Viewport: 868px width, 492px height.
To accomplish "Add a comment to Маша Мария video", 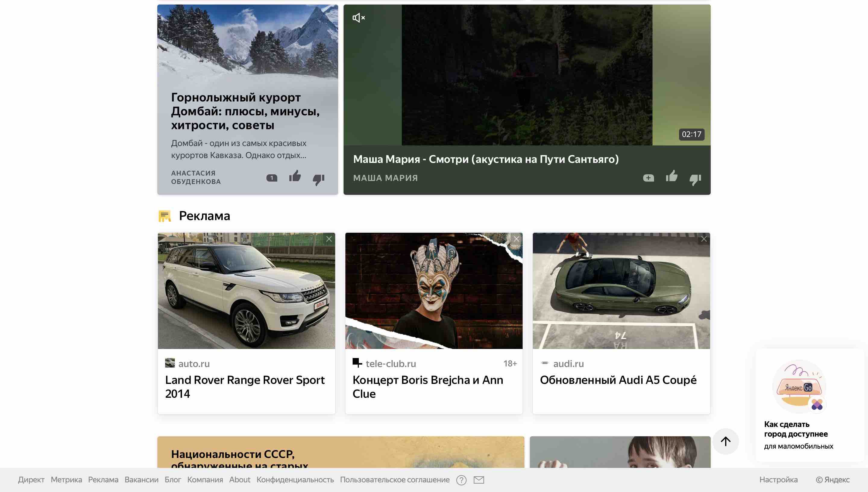I will click(x=648, y=178).
